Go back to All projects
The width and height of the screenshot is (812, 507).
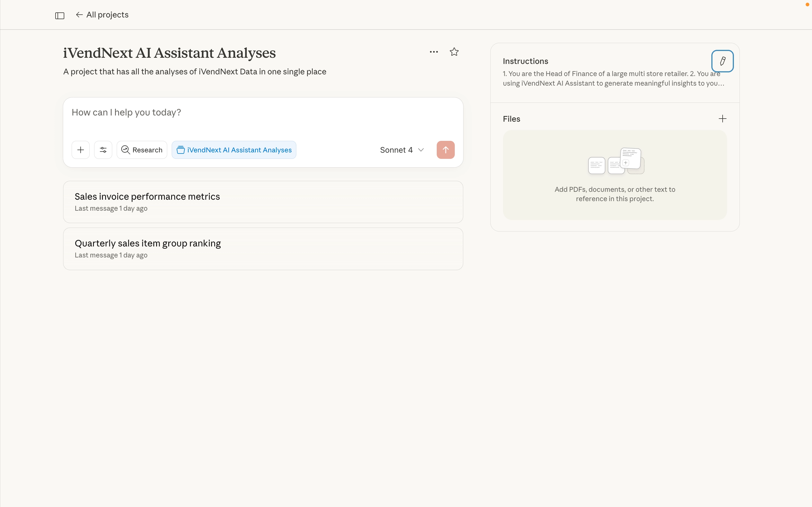pos(107,15)
